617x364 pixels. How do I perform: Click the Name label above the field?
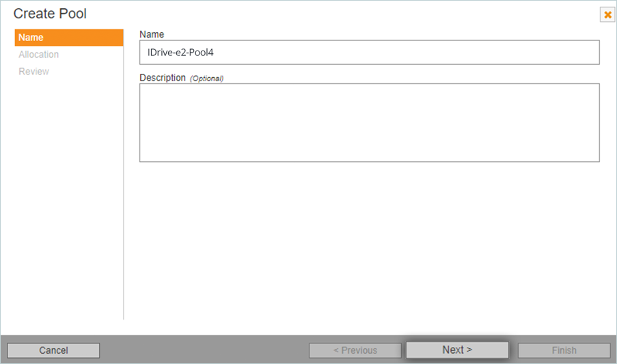[x=152, y=34]
